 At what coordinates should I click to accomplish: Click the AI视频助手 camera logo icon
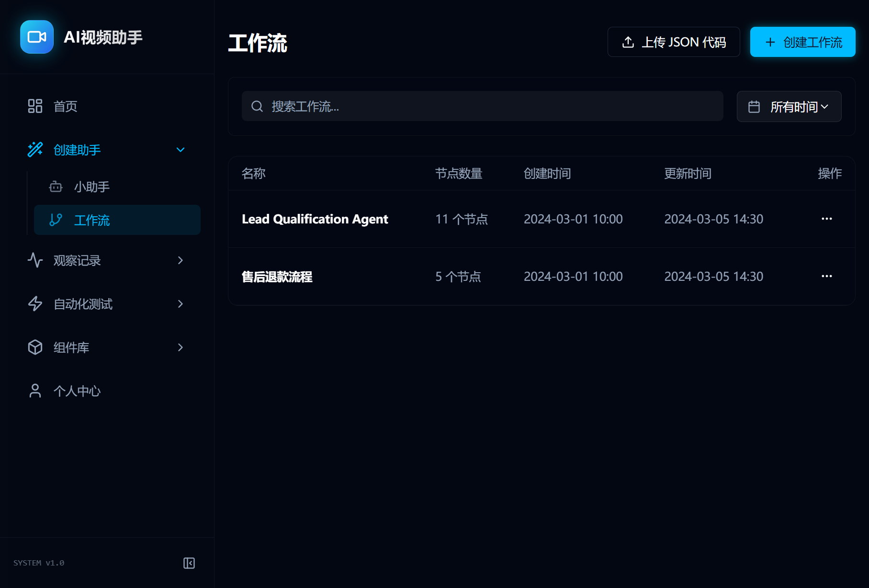pos(37,37)
